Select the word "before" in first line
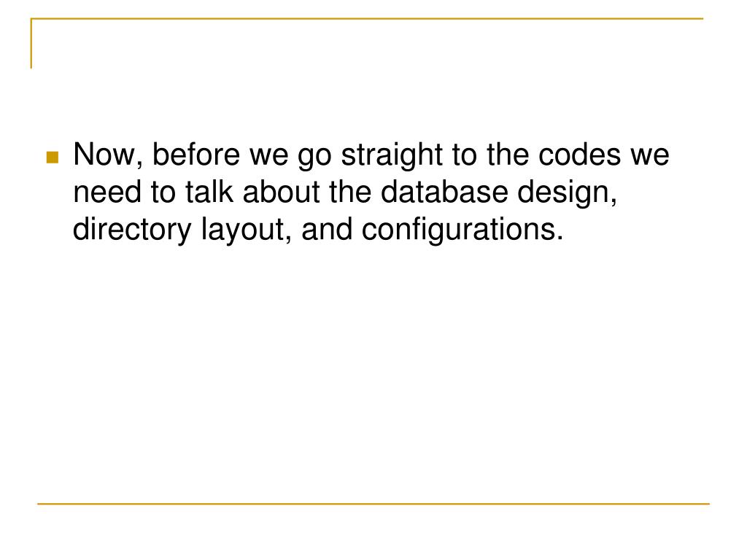This screenshot has height=560, width=747. tap(196, 155)
